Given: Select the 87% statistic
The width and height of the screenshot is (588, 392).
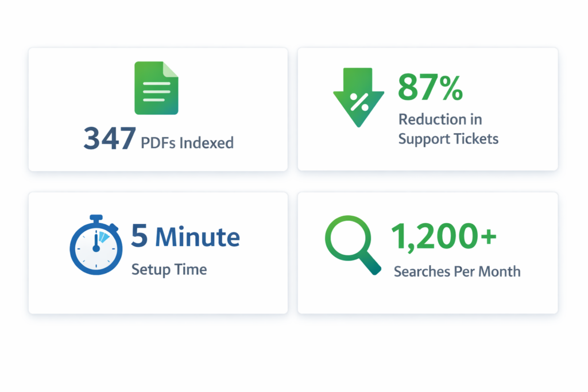Looking at the screenshot, I should pos(430,88).
